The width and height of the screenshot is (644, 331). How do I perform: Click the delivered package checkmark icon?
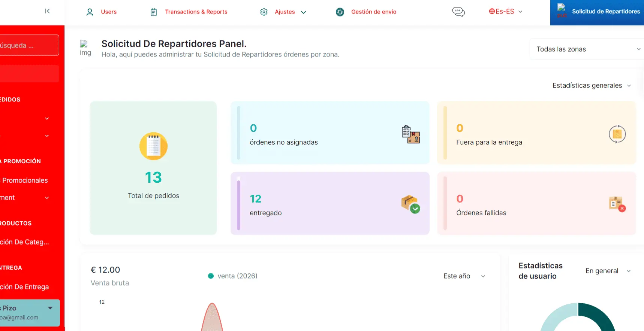(x=410, y=204)
